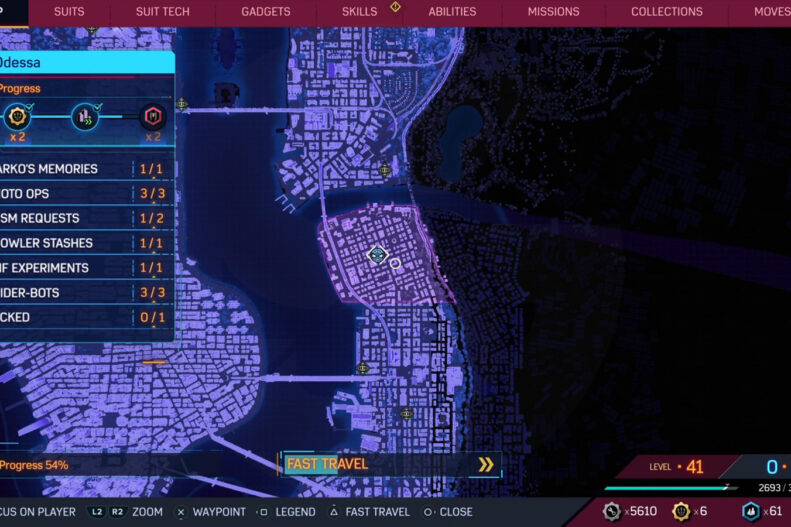This screenshot has width=791, height=527.
Task: Select the map marker north of highlighted district
Action: click(x=385, y=170)
